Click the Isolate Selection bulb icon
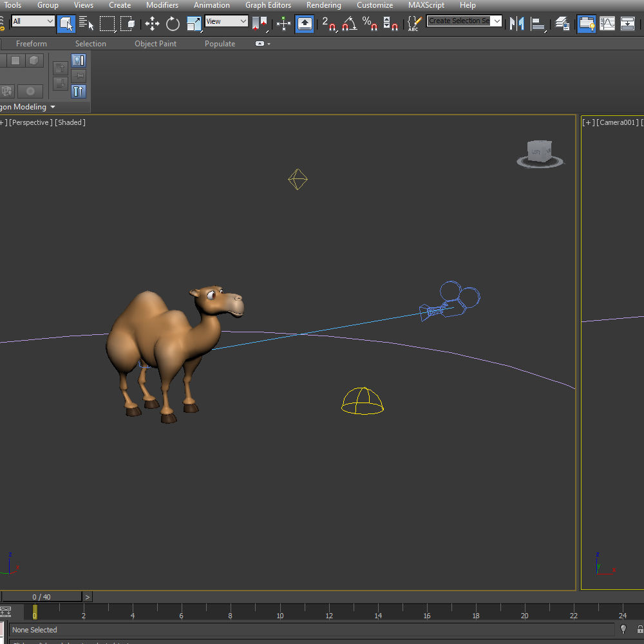Image resolution: width=644 pixels, height=644 pixels. (623, 629)
